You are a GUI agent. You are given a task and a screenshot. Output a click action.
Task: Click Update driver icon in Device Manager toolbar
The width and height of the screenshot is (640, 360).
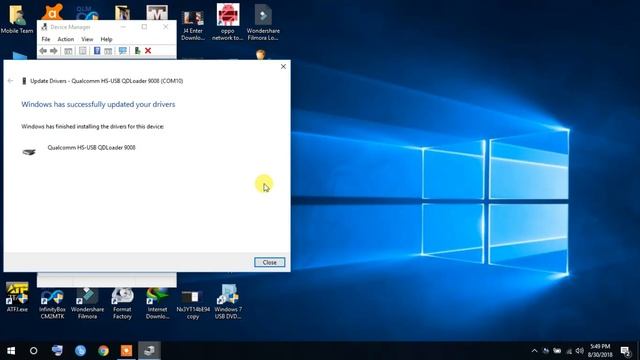click(138, 51)
